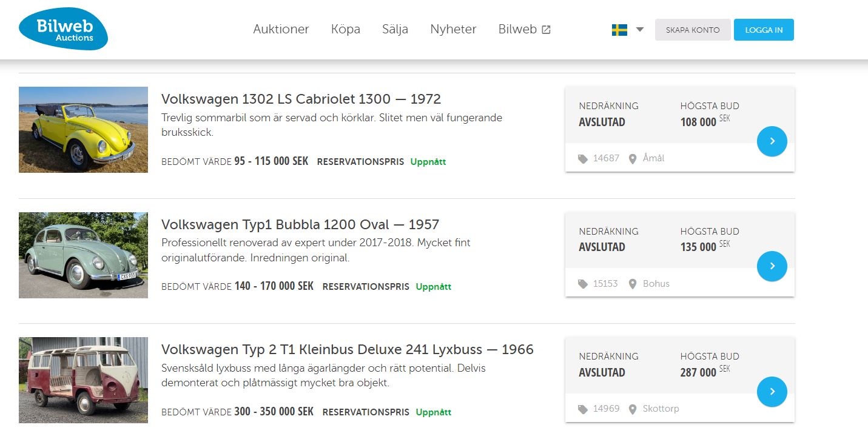Open the external Bilweb link

click(x=524, y=29)
